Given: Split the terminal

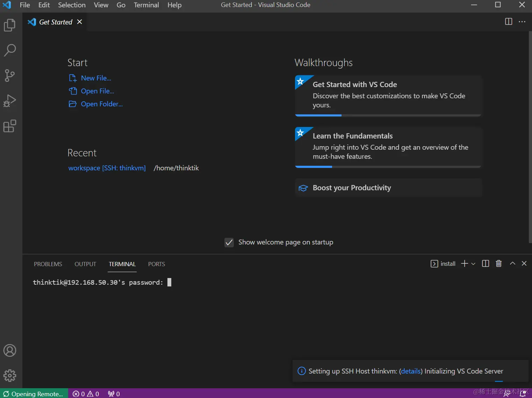Looking at the screenshot, I should point(486,263).
